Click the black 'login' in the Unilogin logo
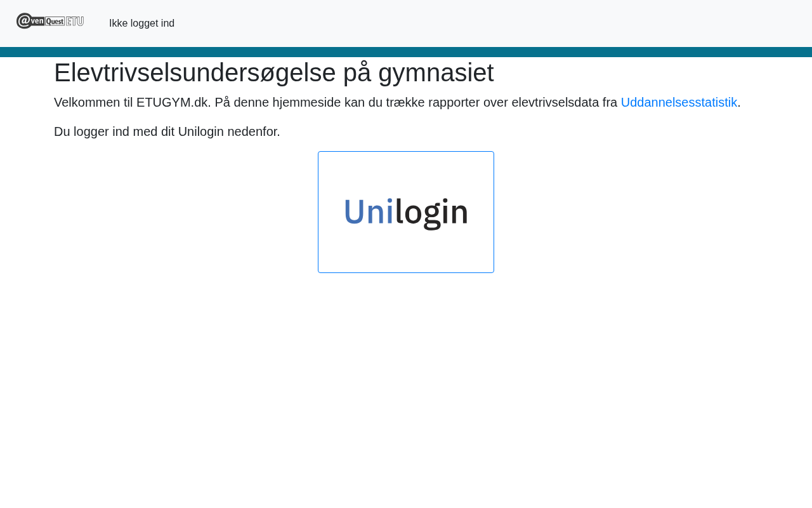 [x=431, y=213]
